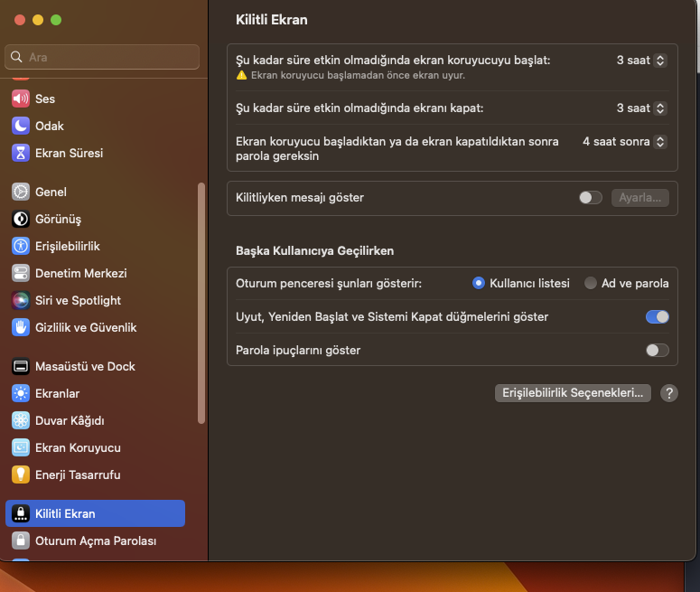Screen dimensions: 700x592
Task: Enable the Kilitliyken mesajı göster switch
Action: [x=590, y=197]
